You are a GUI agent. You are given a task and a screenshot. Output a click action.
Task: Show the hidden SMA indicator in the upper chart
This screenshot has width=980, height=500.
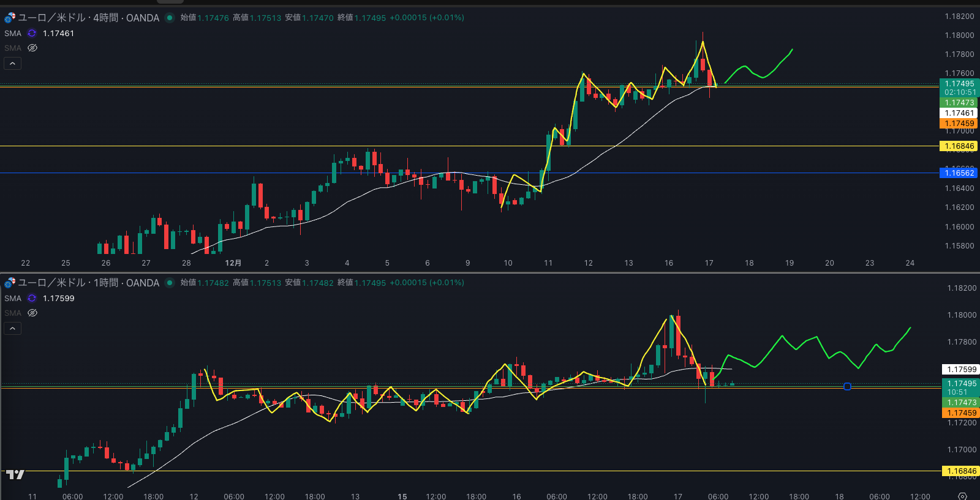pyautogui.click(x=32, y=48)
